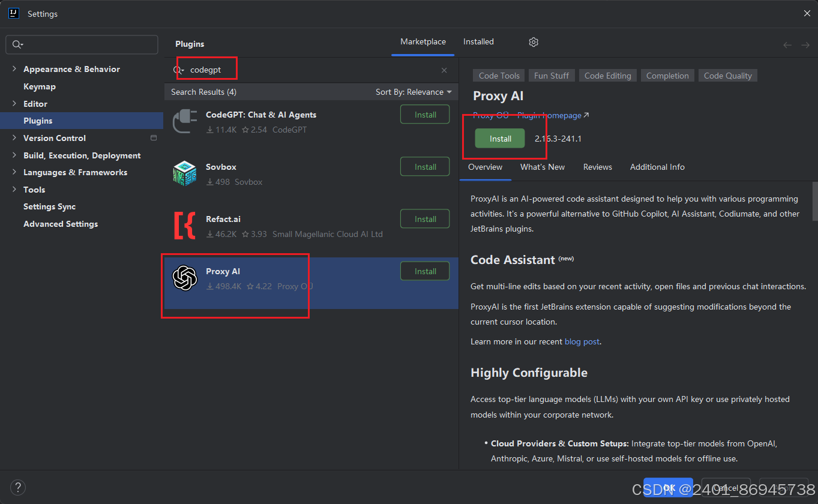Open the Sort By: Relevance dropdown
This screenshot has height=504, width=818.
[414, 92]
